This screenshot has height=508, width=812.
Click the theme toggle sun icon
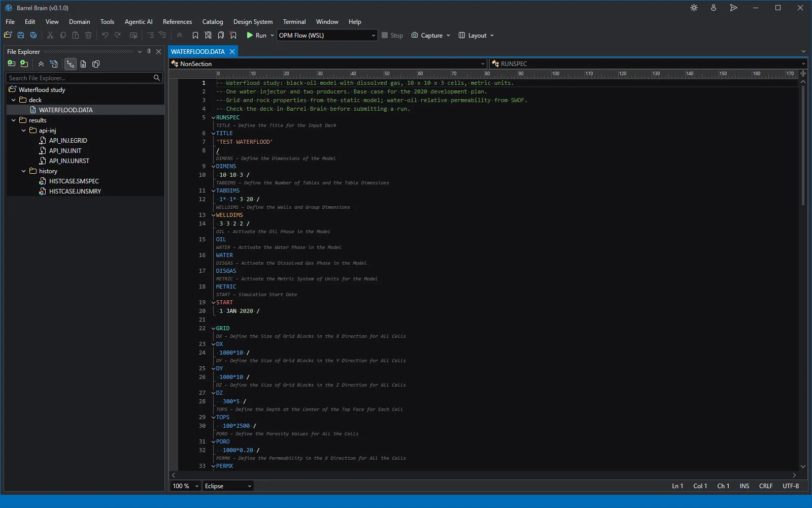pyautogui.click(x=694, y=8)
